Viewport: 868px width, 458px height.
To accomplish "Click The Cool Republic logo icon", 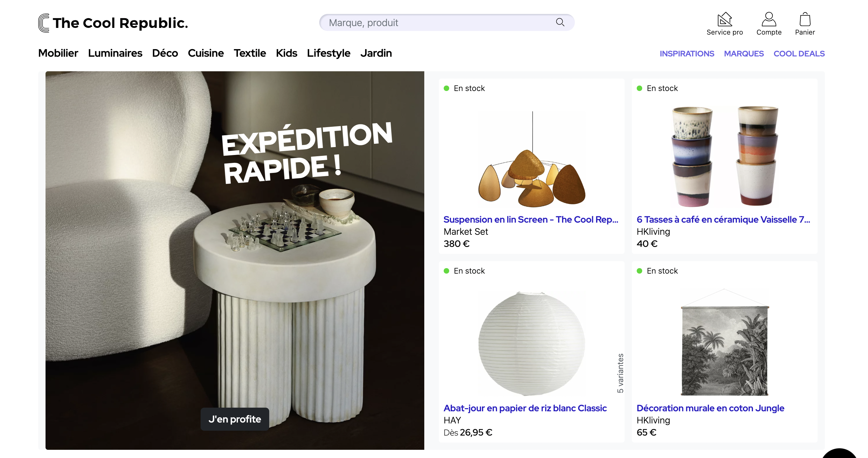I will point(44,23).
